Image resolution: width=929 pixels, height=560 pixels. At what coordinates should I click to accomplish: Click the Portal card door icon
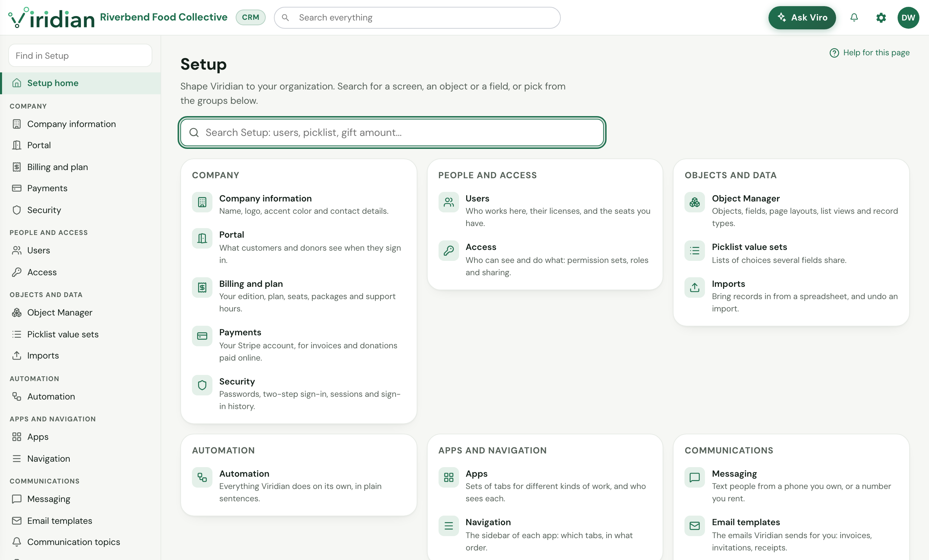202,239
